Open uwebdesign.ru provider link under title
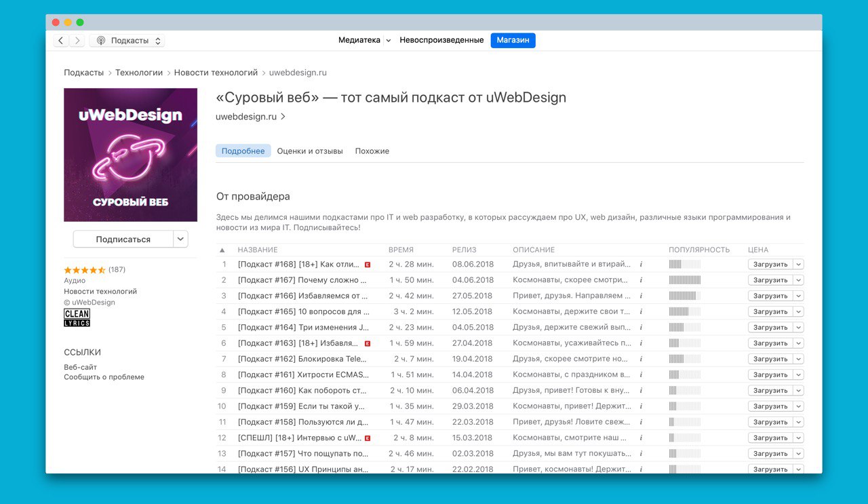The height and width of the screenshot is (504, 868). click(250, 117)
